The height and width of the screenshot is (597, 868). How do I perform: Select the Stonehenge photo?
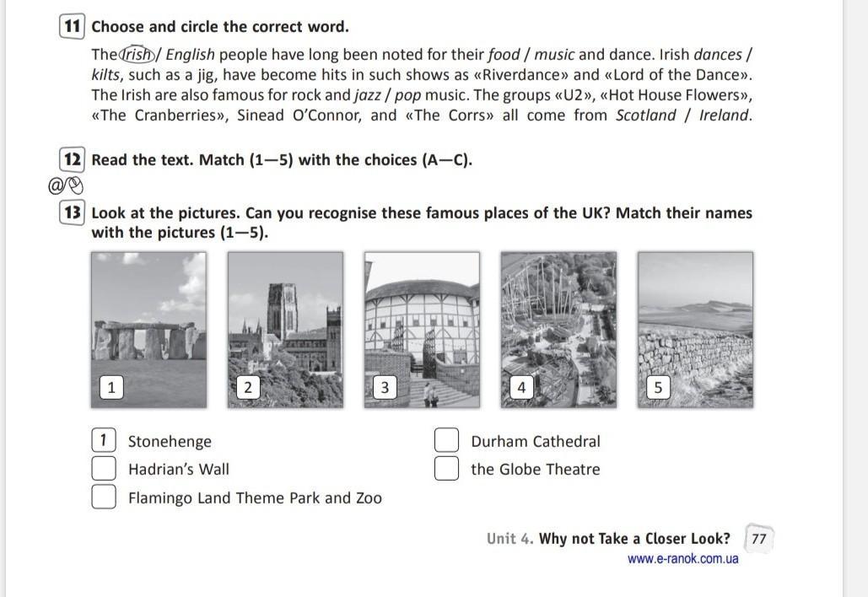148,329
